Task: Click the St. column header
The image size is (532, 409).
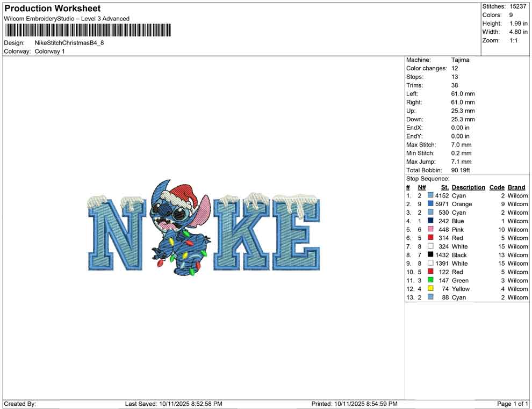Action: (x=445, y=187)
